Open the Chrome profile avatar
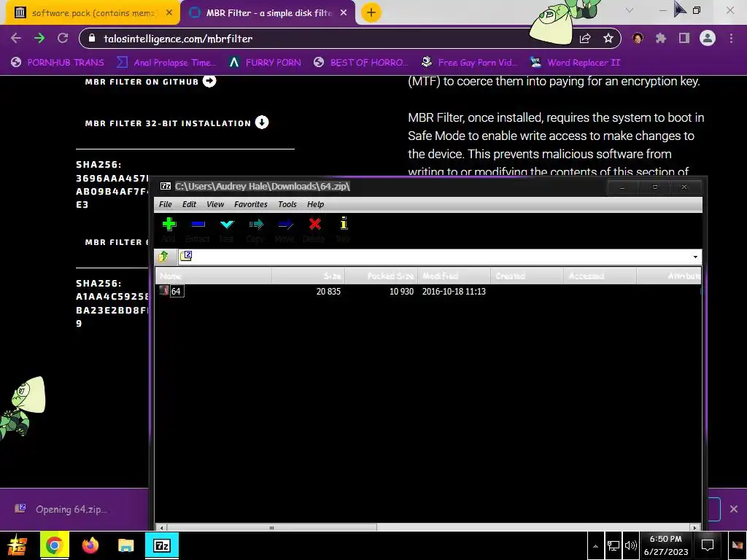Screen dimensions: 747x560 [x=708, y=38]
